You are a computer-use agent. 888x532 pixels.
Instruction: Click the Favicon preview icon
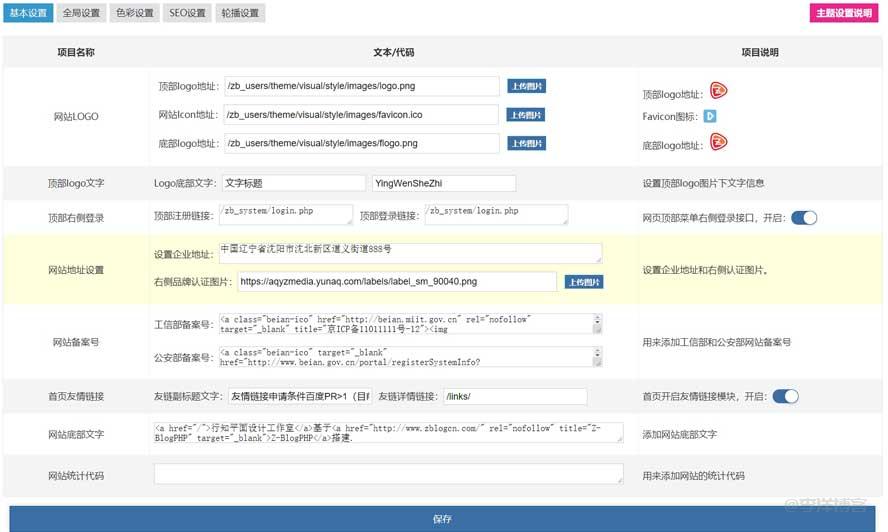710,116
